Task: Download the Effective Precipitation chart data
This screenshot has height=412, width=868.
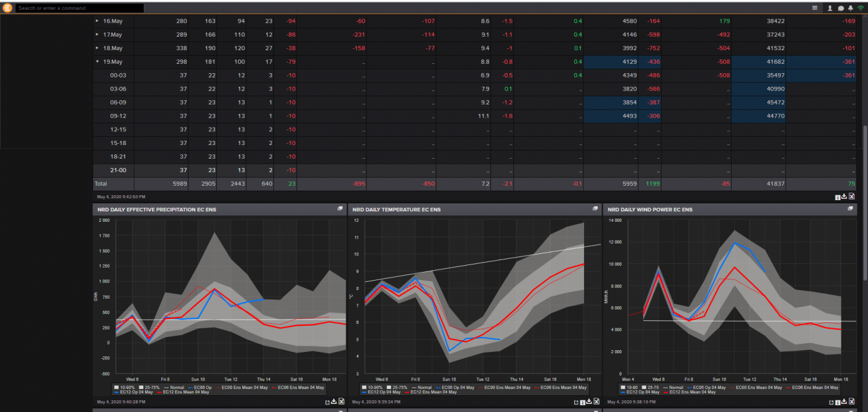Action: point(333,401)
